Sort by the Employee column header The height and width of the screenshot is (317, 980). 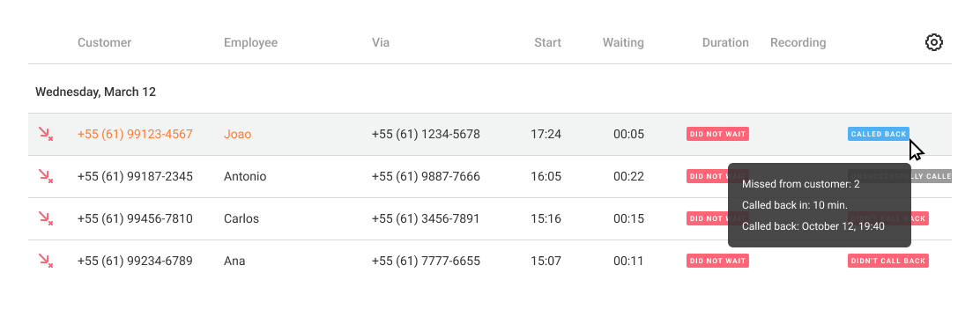click(x=250, y=43)
